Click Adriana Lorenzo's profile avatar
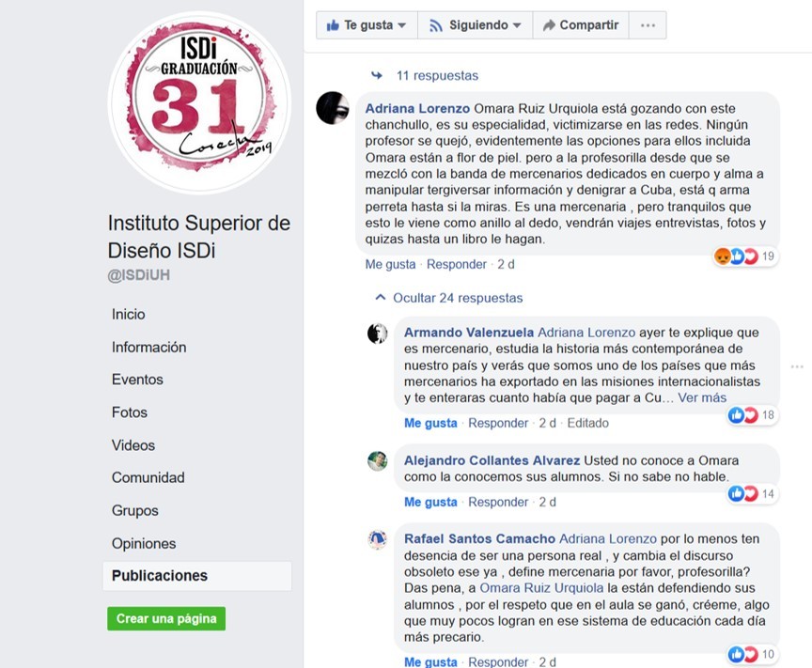This screenshot has height=668, width=812. click(333, 108)
